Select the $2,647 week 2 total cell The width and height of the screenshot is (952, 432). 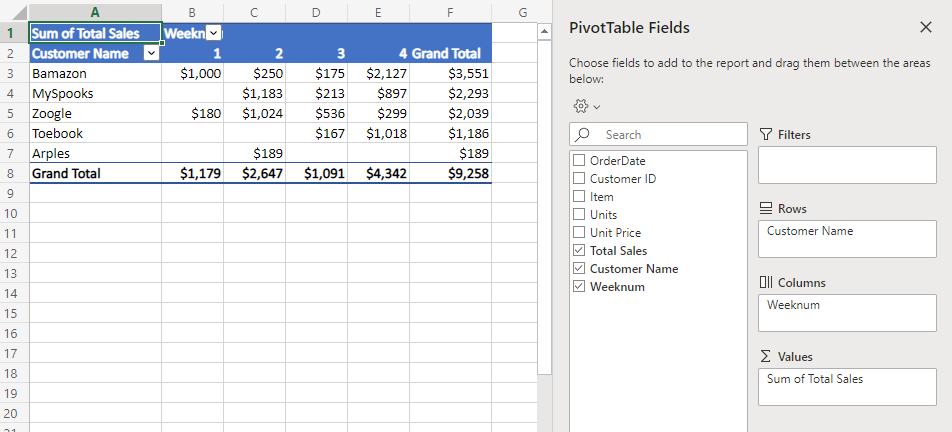click(x=254, y=174)
